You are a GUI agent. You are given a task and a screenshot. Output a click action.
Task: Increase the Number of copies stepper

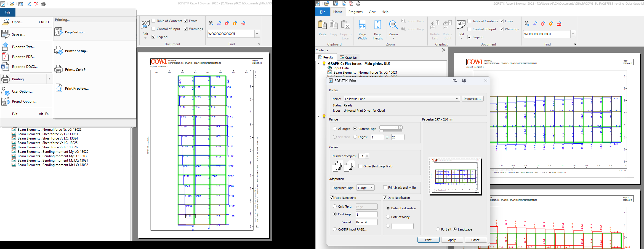click(367, 155)
